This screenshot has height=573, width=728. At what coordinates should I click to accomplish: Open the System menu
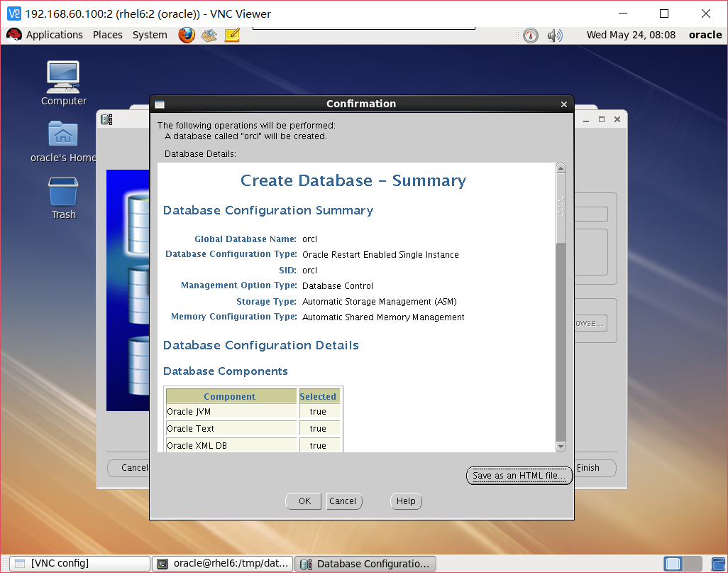(149, 35)
